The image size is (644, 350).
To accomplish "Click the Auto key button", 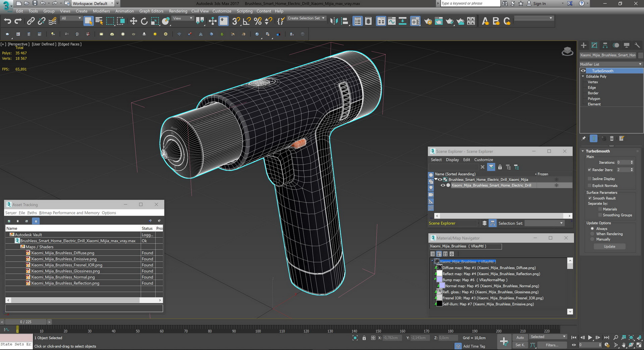I will coord(520,338).
